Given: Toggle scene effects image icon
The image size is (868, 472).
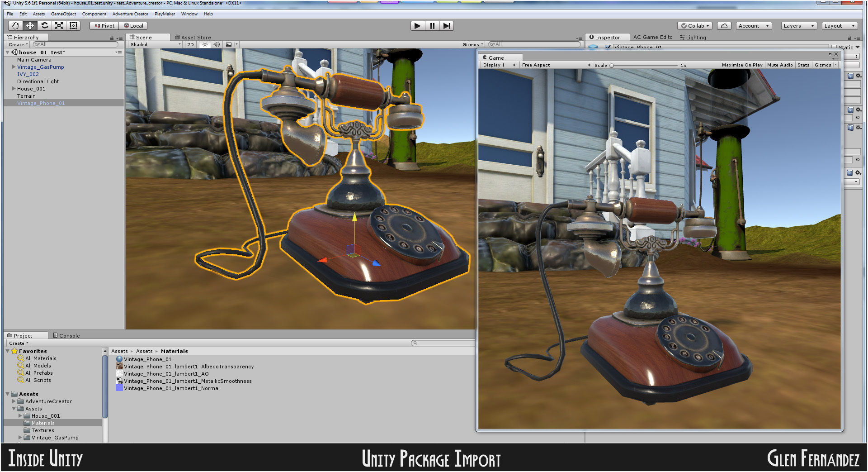Looking at the screenshot, I should [x=229, y=44].
